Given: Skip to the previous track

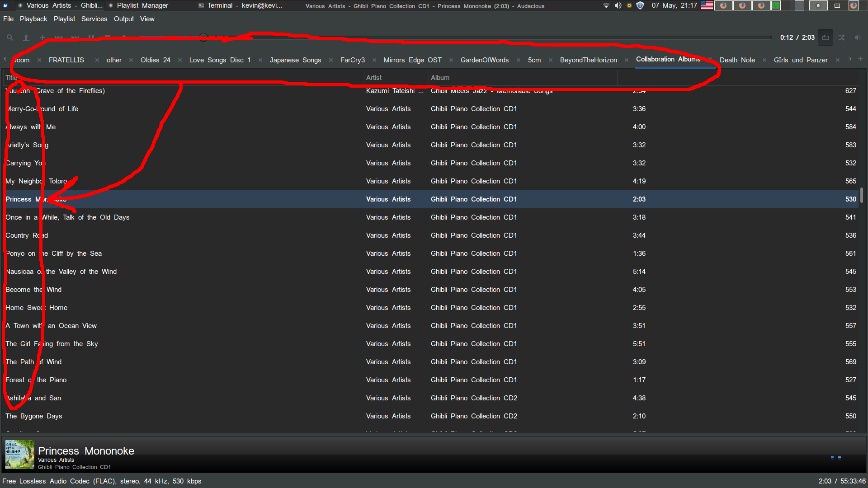Looking at the screenshot, I should [59, 38].
